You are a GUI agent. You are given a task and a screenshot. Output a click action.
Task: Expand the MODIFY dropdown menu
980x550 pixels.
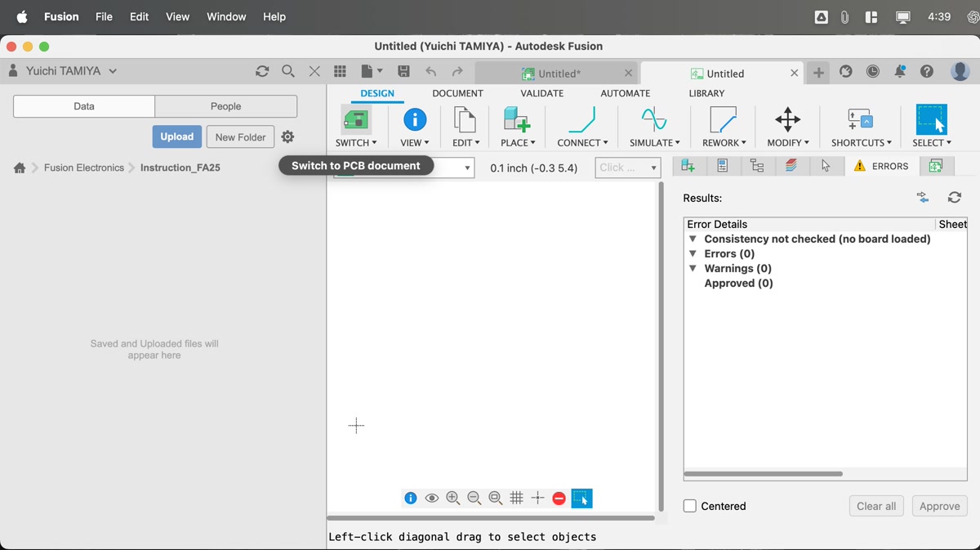[788, 143]
